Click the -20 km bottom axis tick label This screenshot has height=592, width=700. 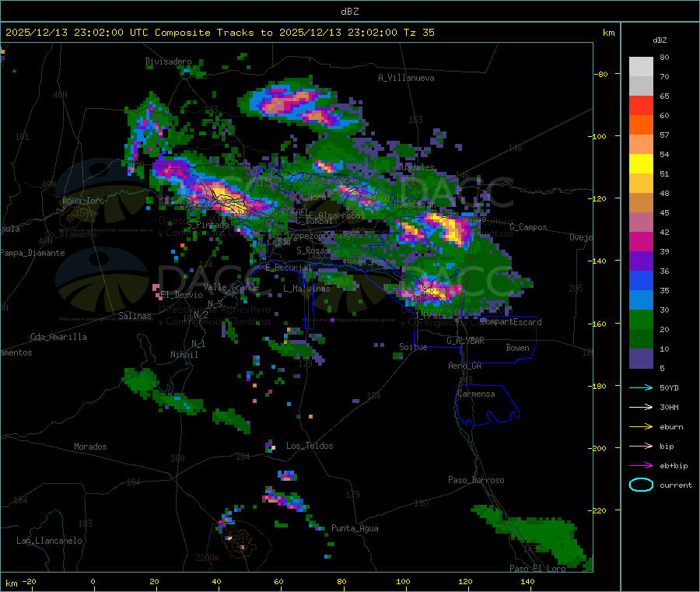coord(29,581)
